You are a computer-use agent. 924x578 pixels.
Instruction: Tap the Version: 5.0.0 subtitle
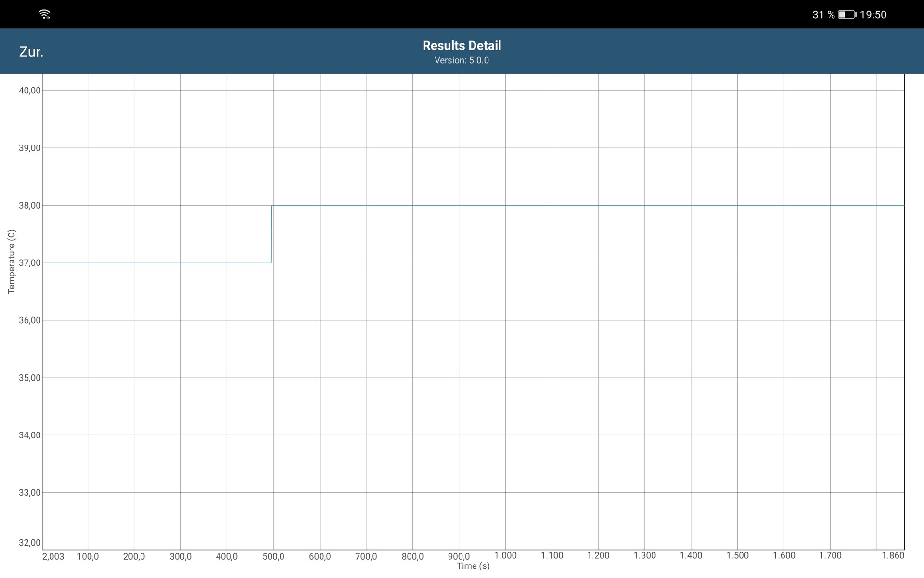click(x=462, y=60)
